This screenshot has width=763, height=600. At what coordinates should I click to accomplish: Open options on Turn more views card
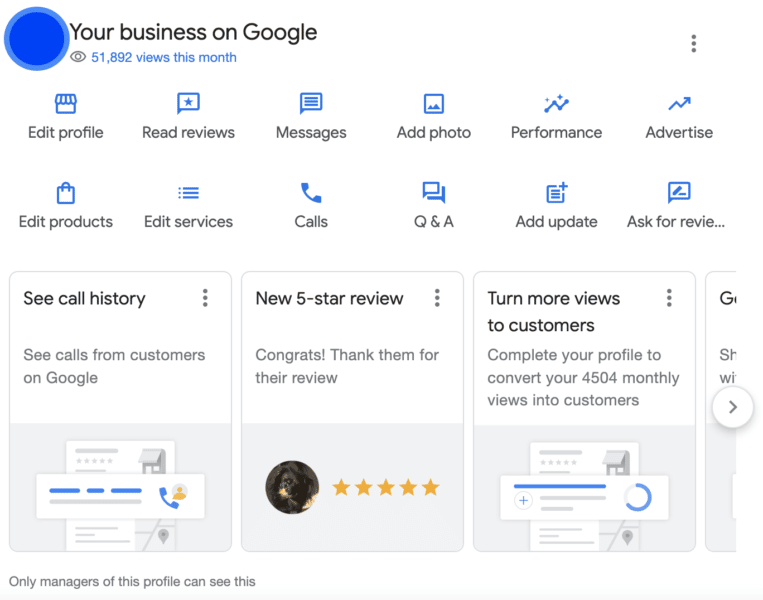click(669, 298)
